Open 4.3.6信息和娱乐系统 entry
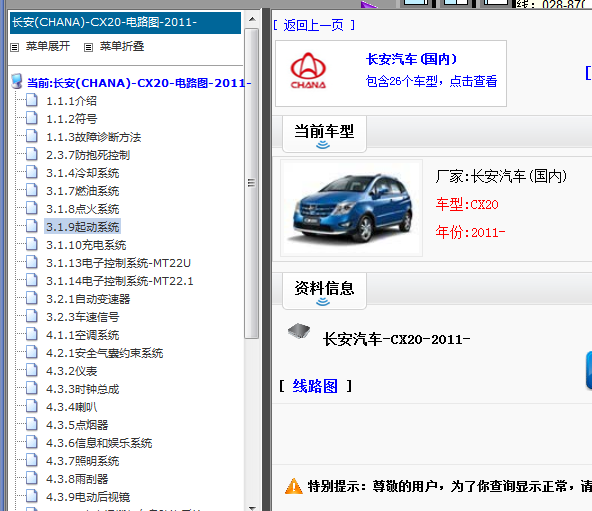Viewport: 592px width, 511px height. pos(99,443)
